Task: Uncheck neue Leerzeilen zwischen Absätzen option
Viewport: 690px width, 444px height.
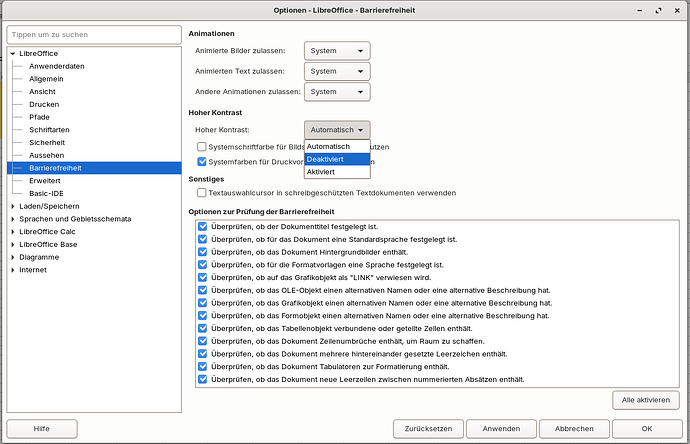Action: coord(202,379)
